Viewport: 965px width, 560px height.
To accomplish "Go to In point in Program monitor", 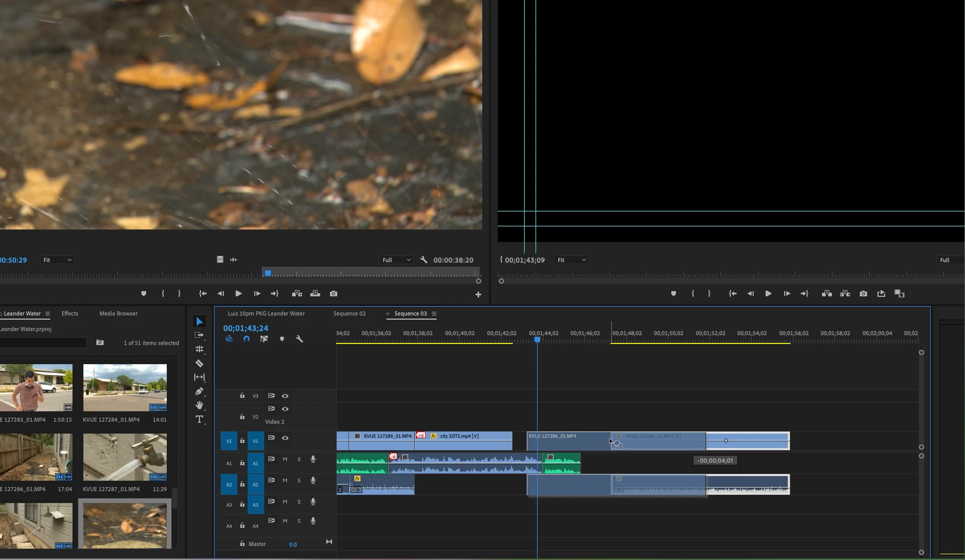I will (x=732, y=294).
